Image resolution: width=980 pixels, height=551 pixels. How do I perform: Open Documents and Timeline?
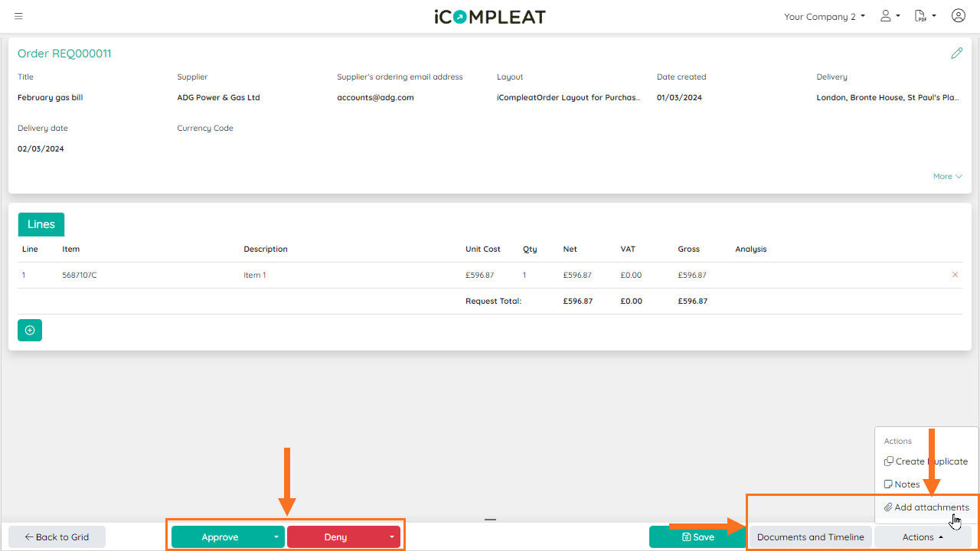coord(810,537)
